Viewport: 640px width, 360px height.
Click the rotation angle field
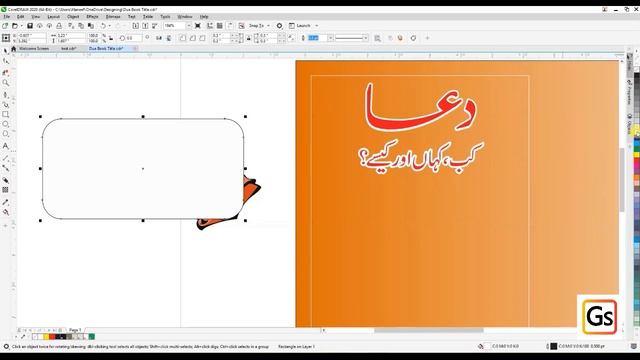pyautogui.click(x=133, y=38)
